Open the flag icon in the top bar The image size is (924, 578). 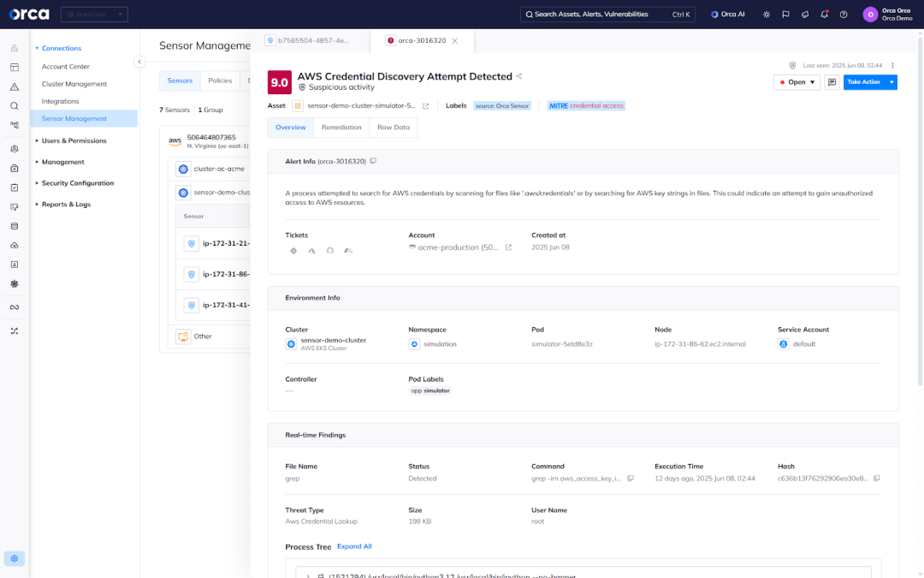[x=785, y=15]
